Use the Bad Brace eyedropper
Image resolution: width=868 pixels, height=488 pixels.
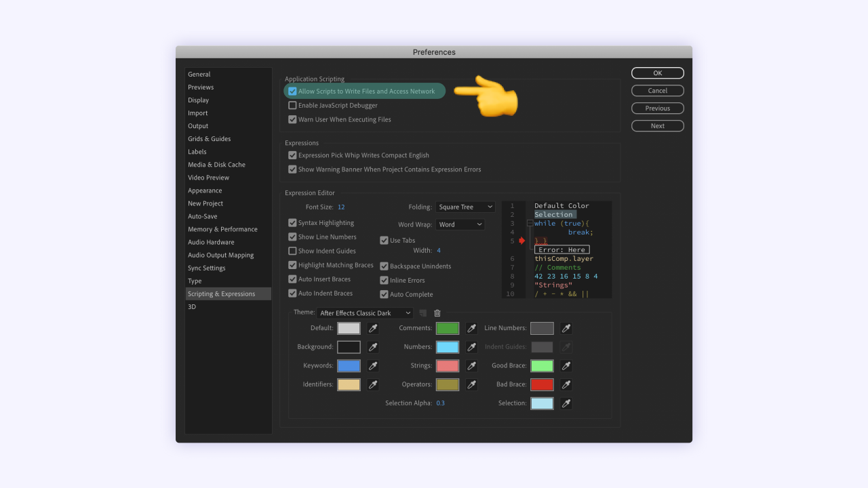[x=566, y=384]
